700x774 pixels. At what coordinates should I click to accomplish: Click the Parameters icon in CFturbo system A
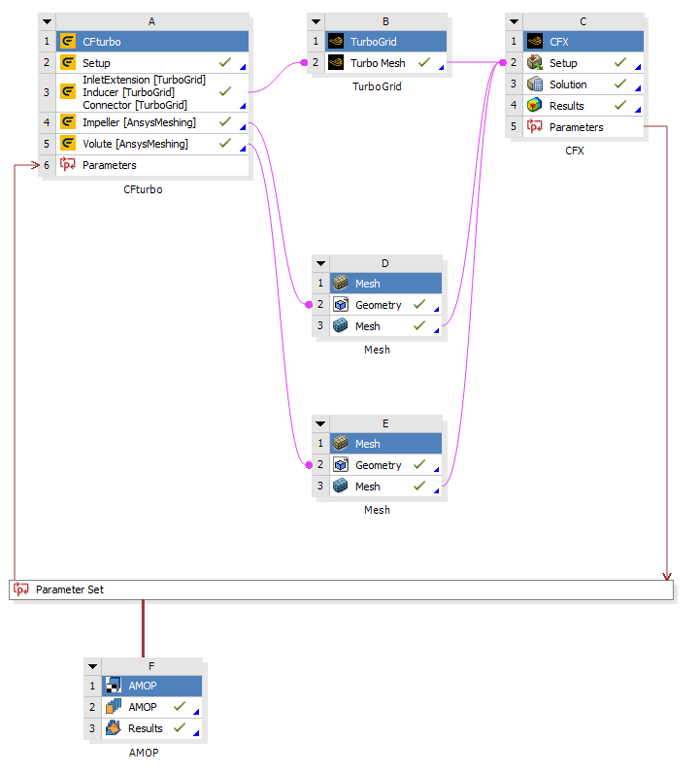coord(68,164)
